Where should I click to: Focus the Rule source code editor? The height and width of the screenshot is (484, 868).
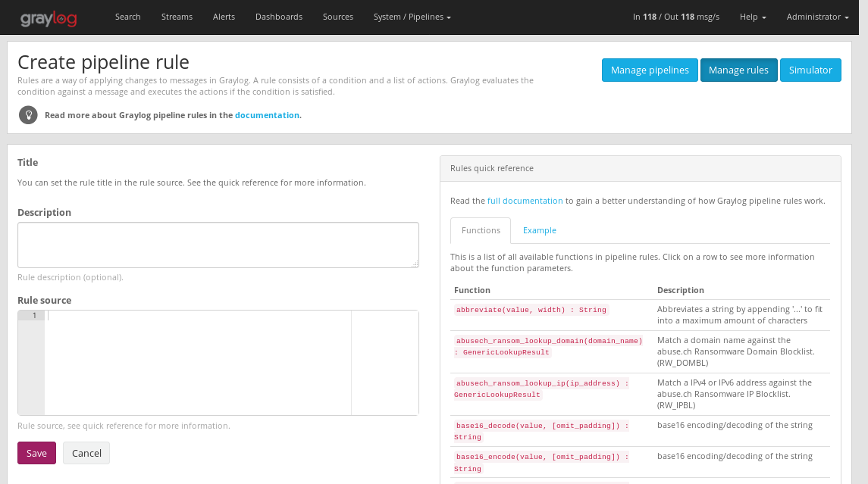click(197, 362)
